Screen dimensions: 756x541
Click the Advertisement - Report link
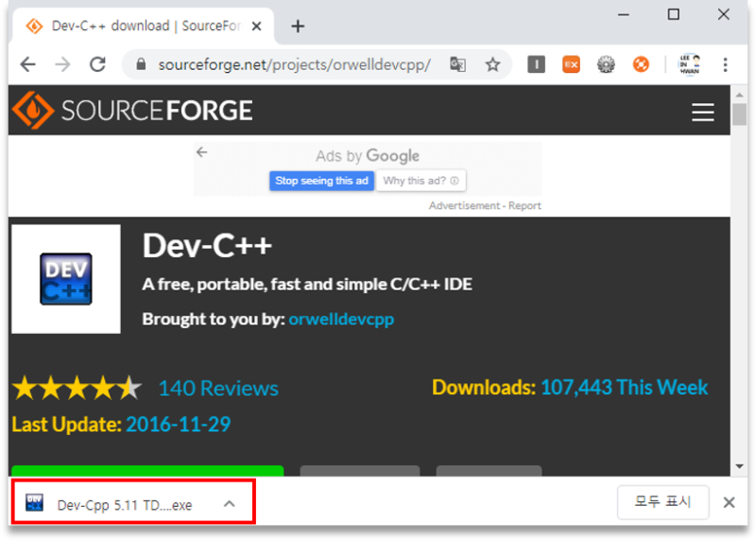(x=485, y=205)
